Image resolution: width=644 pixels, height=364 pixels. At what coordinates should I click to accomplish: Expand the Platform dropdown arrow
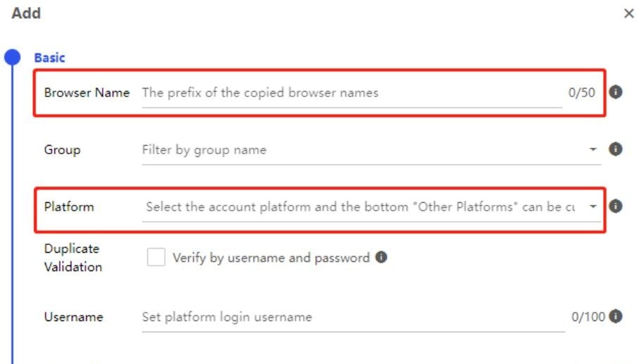tap(593, 206)
